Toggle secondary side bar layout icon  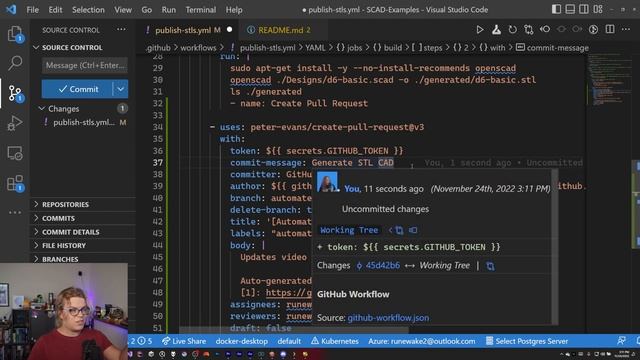pos(584,9)
